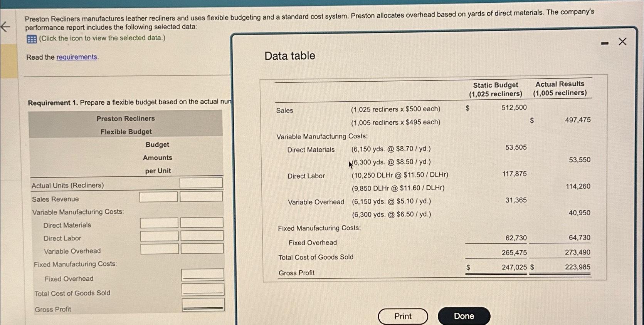
Task: Click the Print button
Action: [x=403, y=316]
